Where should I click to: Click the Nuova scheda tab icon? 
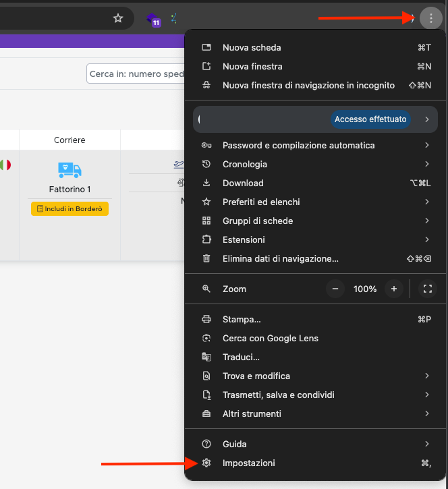coord(206,47)
